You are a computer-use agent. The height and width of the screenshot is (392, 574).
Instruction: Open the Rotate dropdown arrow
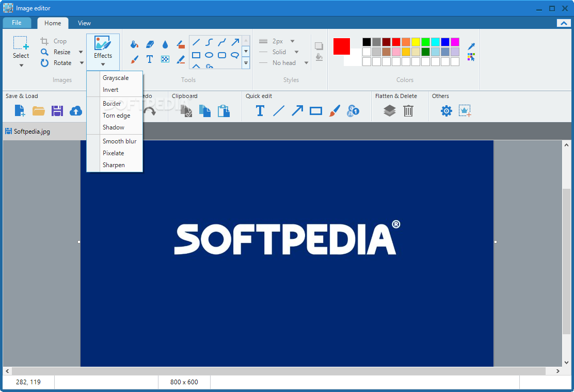82,63
